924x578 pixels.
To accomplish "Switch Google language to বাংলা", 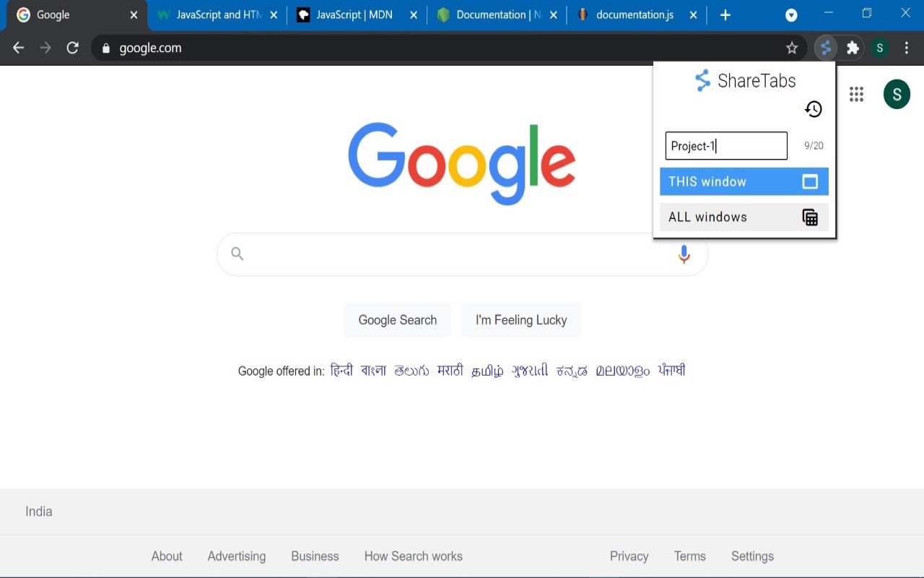I will (374, 371).
